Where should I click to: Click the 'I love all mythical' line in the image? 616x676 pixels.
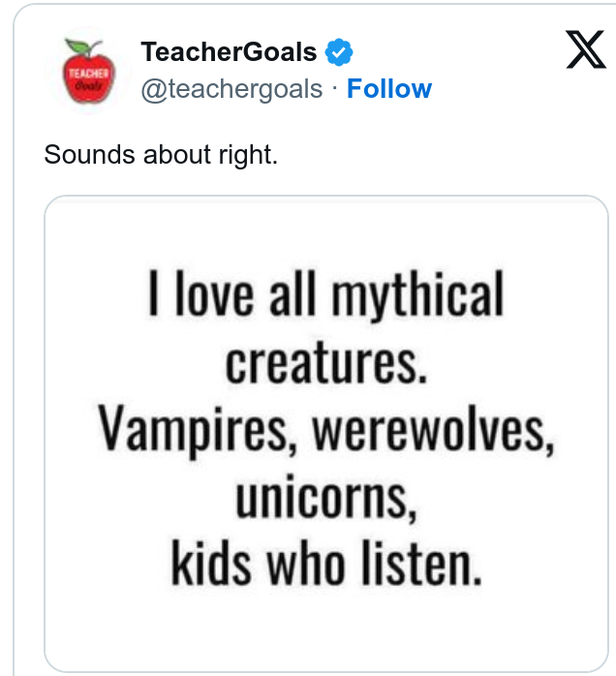pos(325,294)
